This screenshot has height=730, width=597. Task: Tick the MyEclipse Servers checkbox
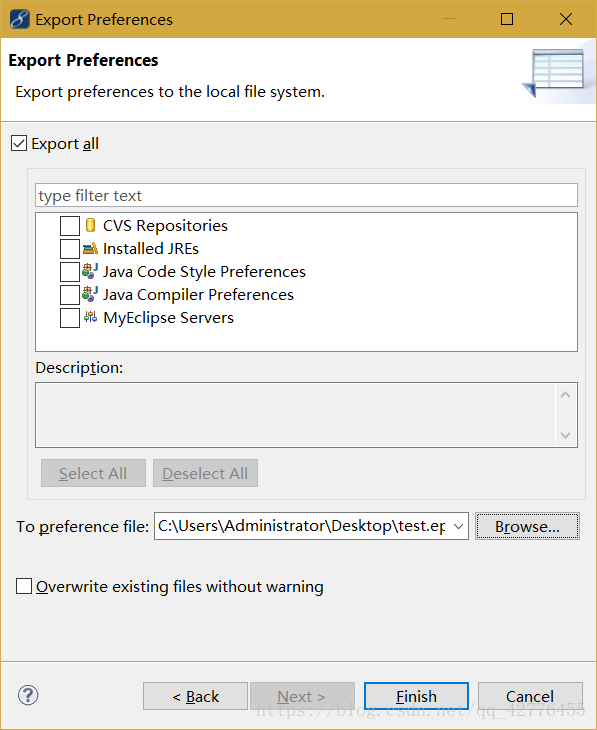coord(70,318)
